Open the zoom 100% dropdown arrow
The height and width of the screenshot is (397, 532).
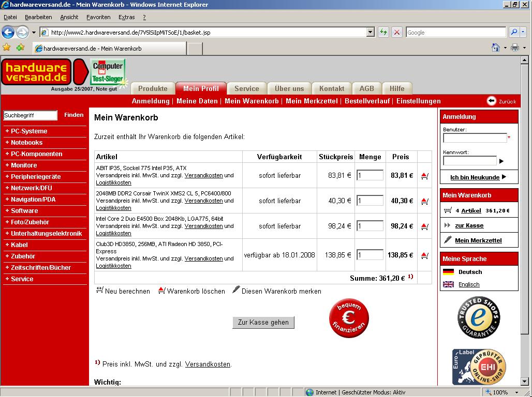pos(516,392)
